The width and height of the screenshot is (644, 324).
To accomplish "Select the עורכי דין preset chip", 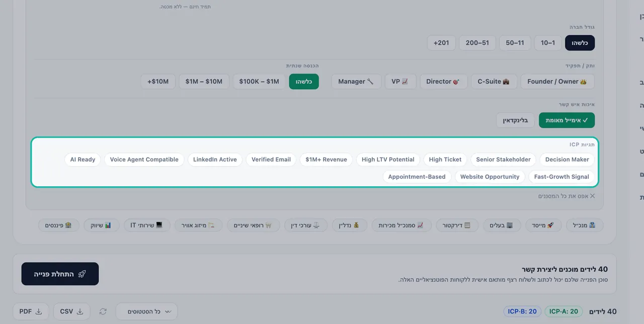I will (x=306, y=225).
